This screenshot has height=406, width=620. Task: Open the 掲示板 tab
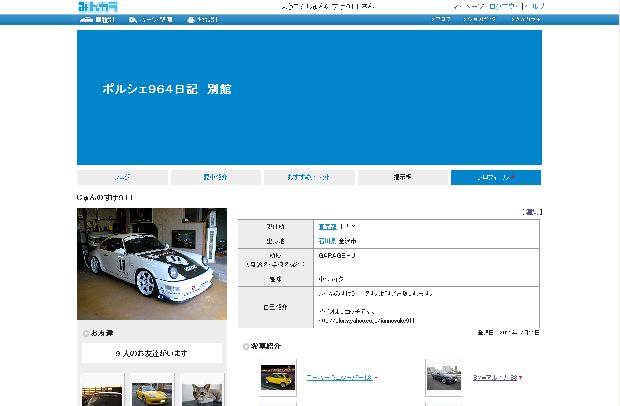tap(403, 178)
